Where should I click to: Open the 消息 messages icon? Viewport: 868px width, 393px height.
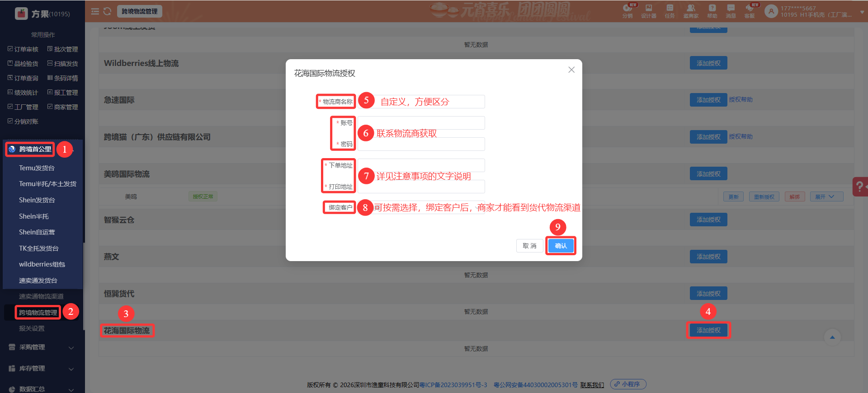(x=731, y=11)
